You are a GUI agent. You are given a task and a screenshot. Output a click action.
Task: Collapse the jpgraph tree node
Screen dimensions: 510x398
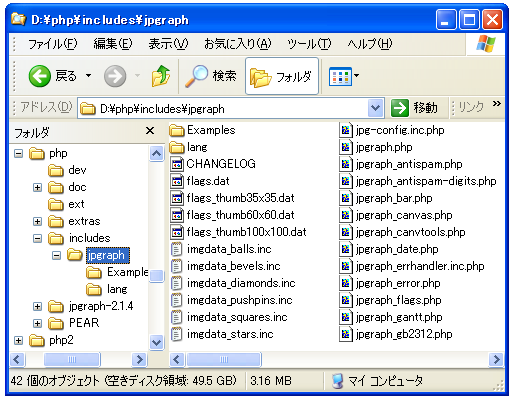[57, 256]
